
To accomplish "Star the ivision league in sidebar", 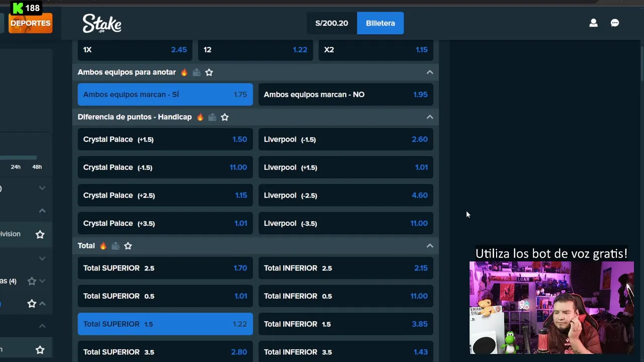I will 40,234.
